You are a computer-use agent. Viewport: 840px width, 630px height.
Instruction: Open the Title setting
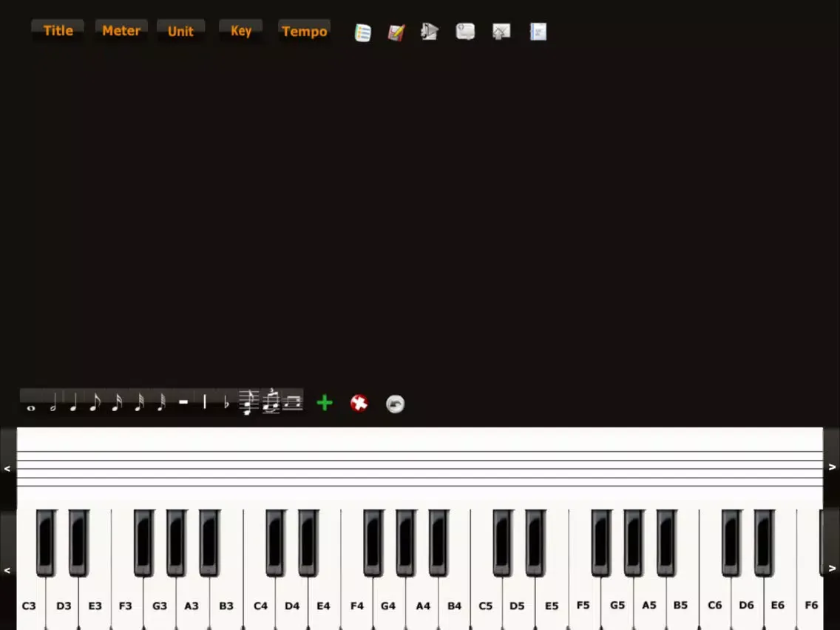pos(58,30)
